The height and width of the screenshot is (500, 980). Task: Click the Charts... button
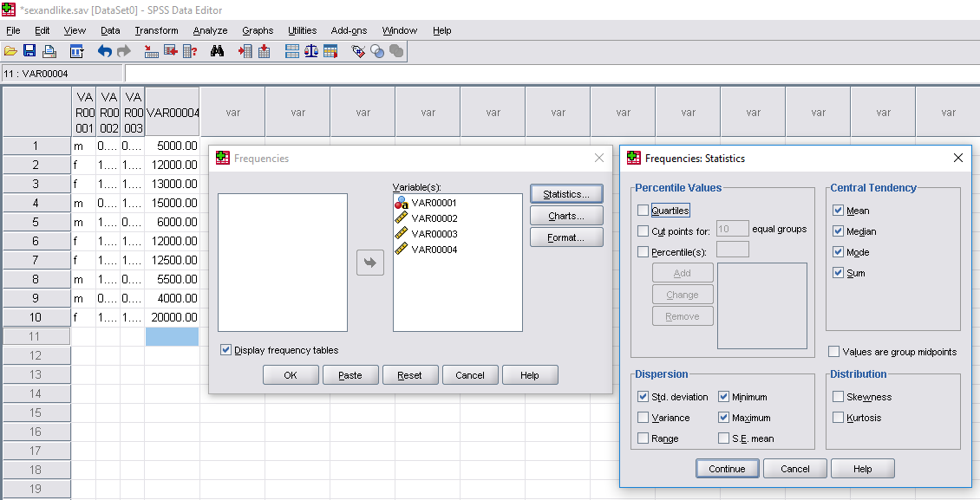[x=566, y=216]
